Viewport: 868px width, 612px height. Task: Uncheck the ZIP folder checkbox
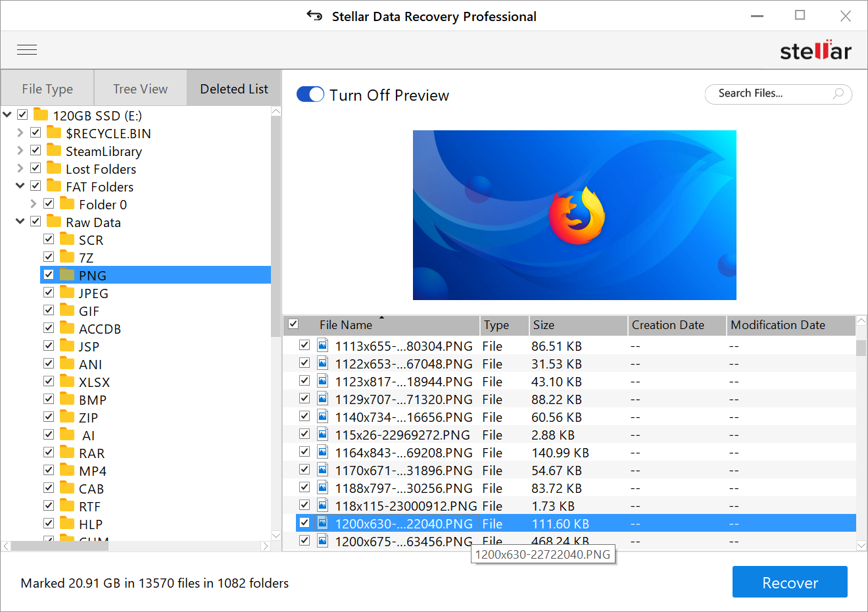click(x=49, y=417)
